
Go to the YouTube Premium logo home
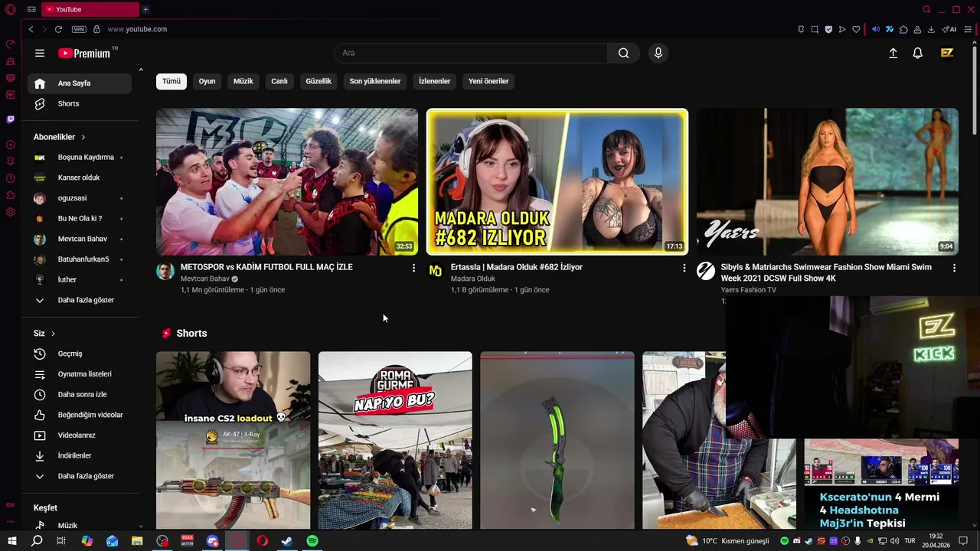[x=84, y=53]
